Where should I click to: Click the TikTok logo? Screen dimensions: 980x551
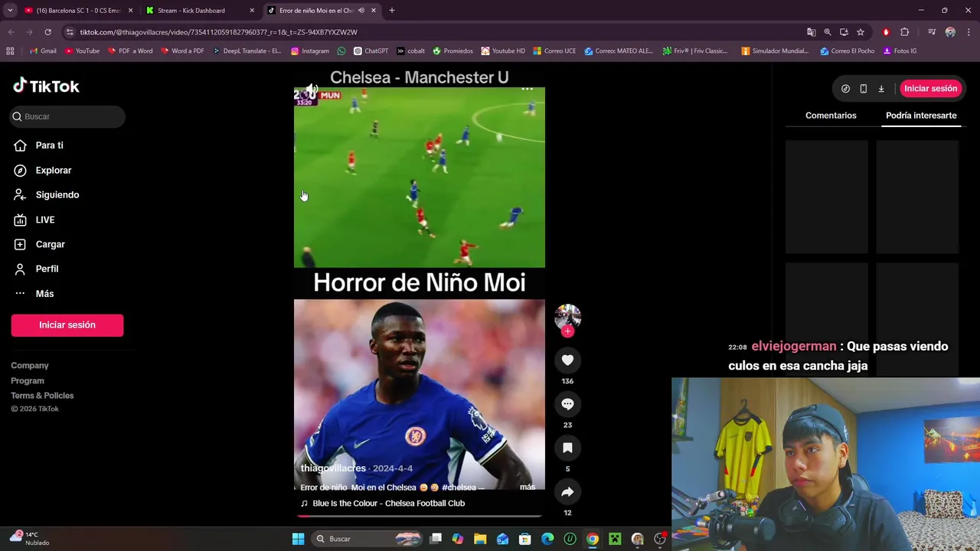(x=46, y=86)
